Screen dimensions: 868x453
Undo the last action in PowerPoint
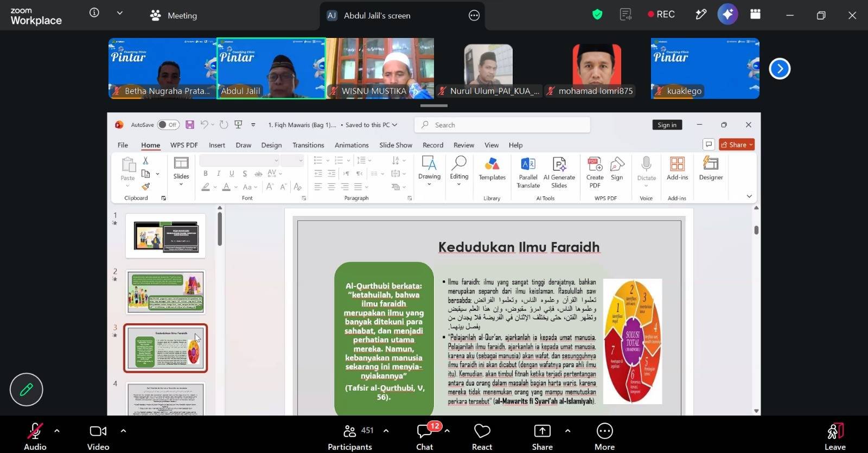tap(204, 125)
